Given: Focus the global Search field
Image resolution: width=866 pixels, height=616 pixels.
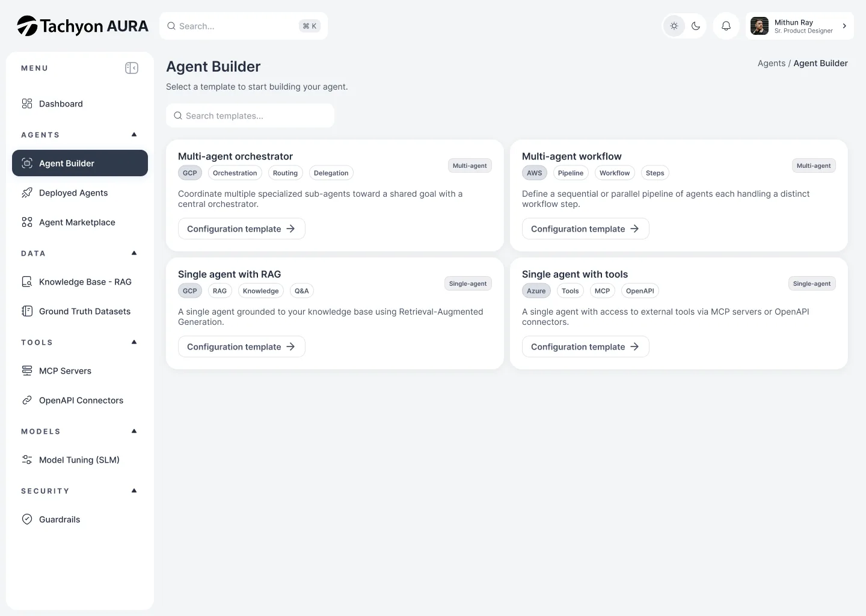Looking at the screenshot, I should pos(244,26).
